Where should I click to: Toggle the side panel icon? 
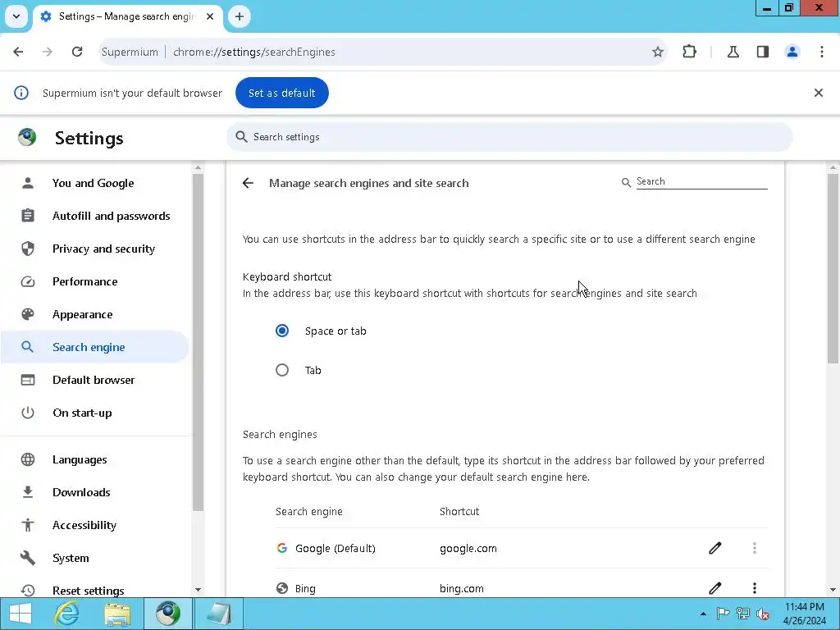(x=762, y=52)
